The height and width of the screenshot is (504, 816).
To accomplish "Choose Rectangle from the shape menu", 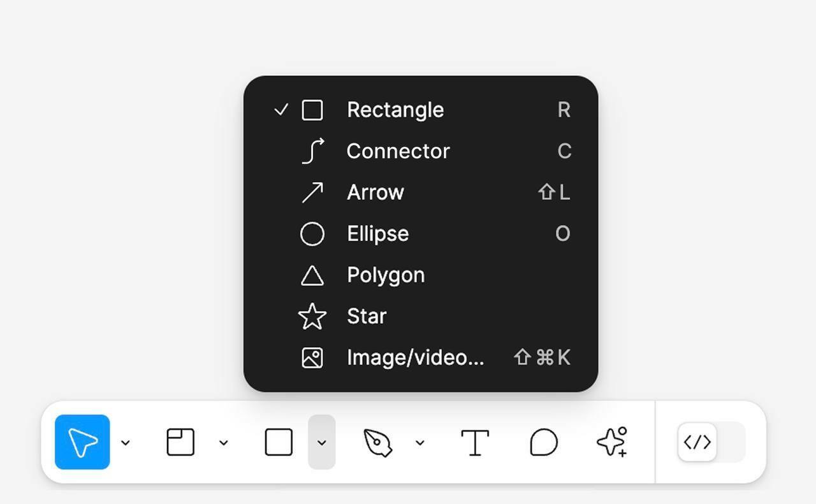I will tap(421, 110).
